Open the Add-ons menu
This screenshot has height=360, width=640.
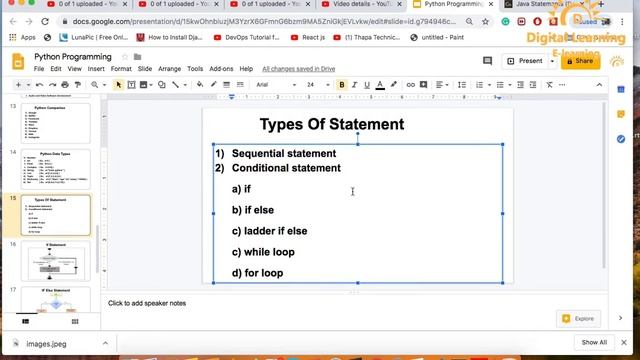tap(221, 69)
